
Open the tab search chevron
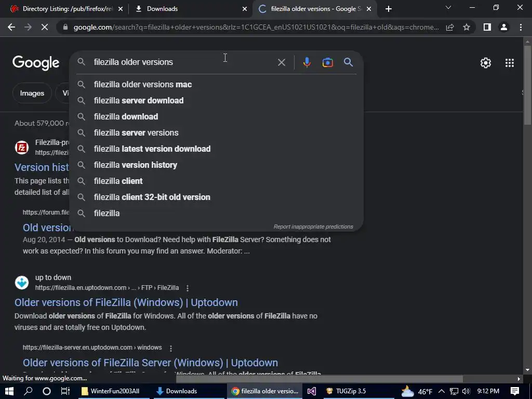[x=448, y=7]
